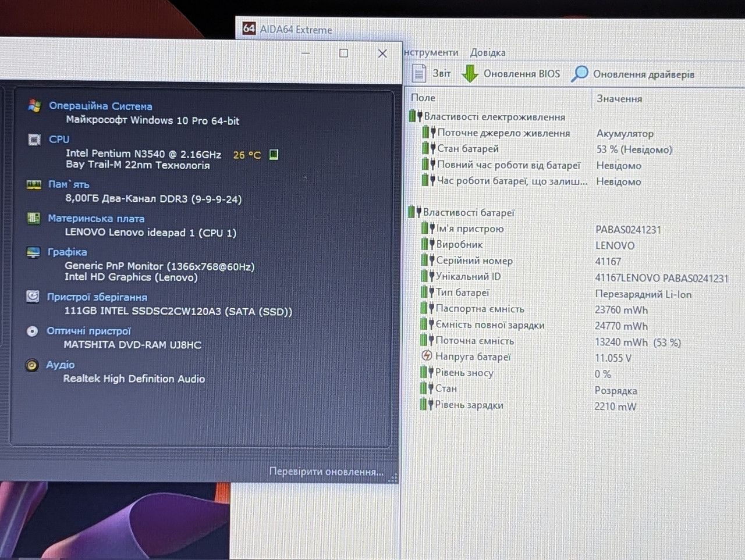Click the battery icon beside Виробник
The width and height of the screenshot is (745, 560).
[428, 244]
